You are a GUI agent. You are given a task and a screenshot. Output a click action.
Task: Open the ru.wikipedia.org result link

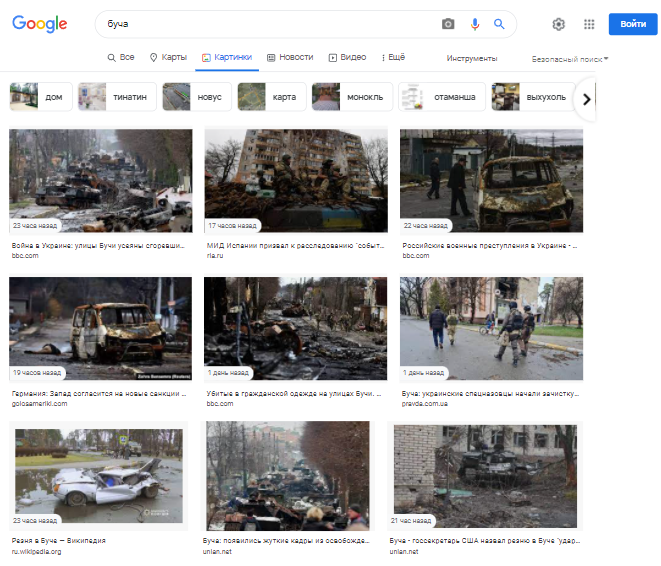coord(37,551)
